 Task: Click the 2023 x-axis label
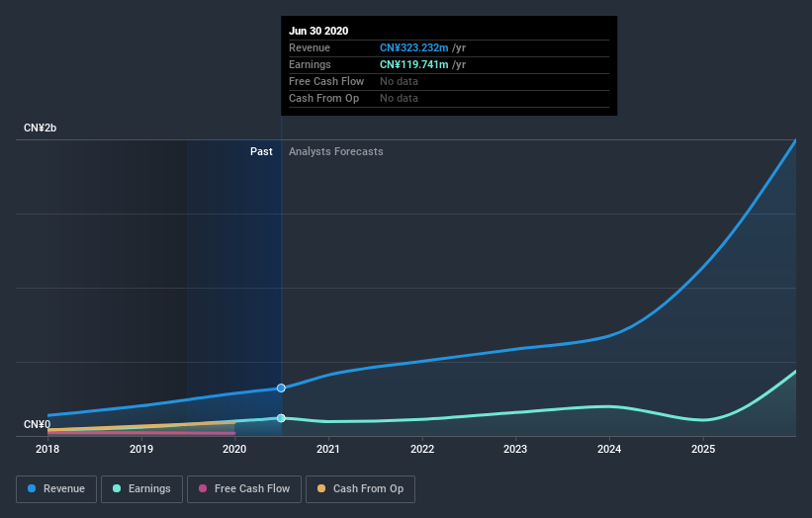(x=515, y=449)
